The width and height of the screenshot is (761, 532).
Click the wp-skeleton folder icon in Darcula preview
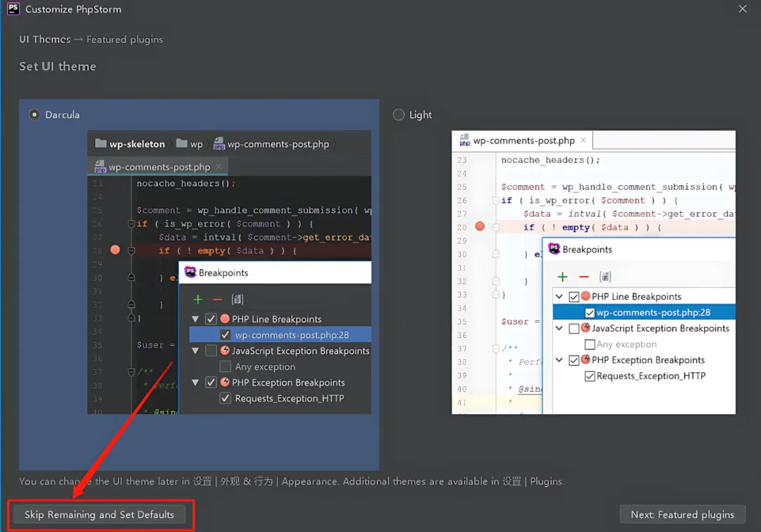coord(101,144)
